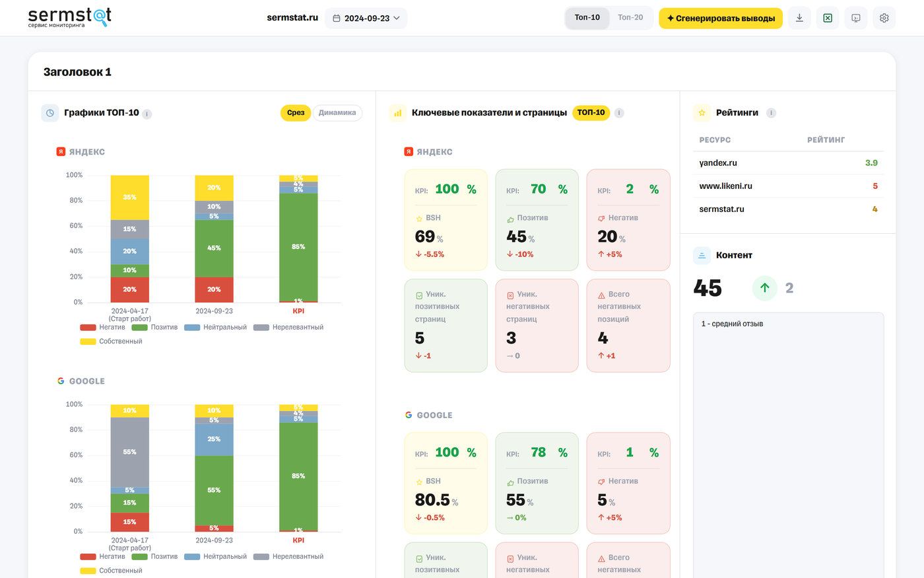This screenshot has width=924, height=578.
Task: Click the yellow 35% segment in Яндекс chart
Action: click(x=130, y=198)
